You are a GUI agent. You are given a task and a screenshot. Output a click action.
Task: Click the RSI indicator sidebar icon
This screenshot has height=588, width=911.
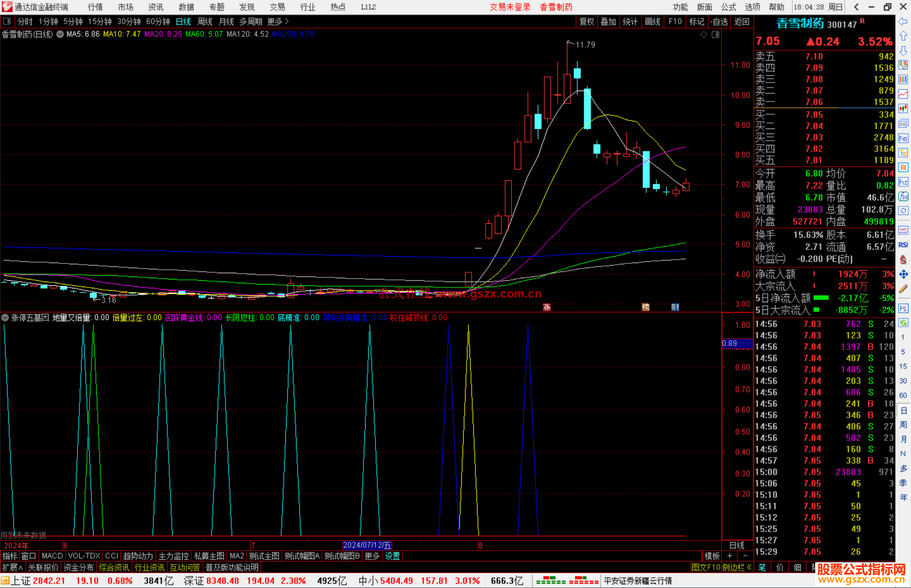click(903, 245)
